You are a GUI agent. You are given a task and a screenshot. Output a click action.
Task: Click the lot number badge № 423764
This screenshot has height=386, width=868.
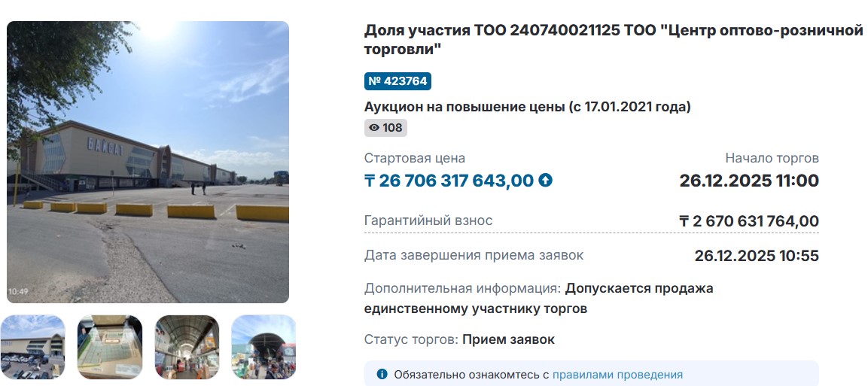(x=397, y=81)
